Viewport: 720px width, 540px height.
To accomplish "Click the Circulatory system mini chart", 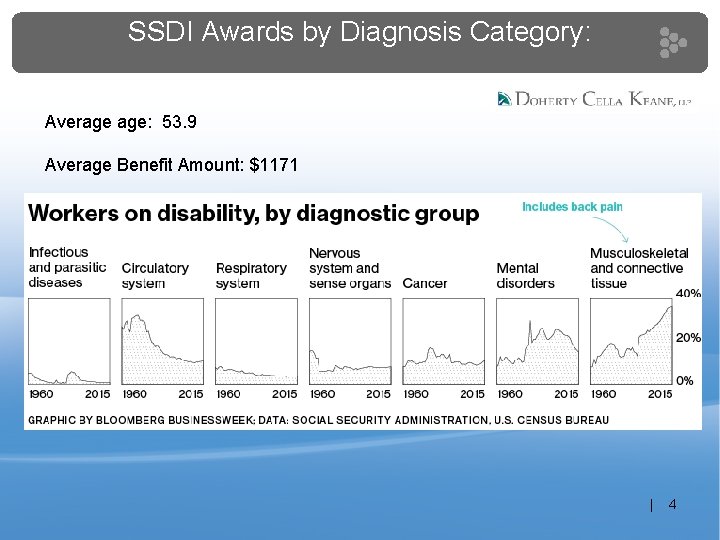I will [x=163, y=341].
